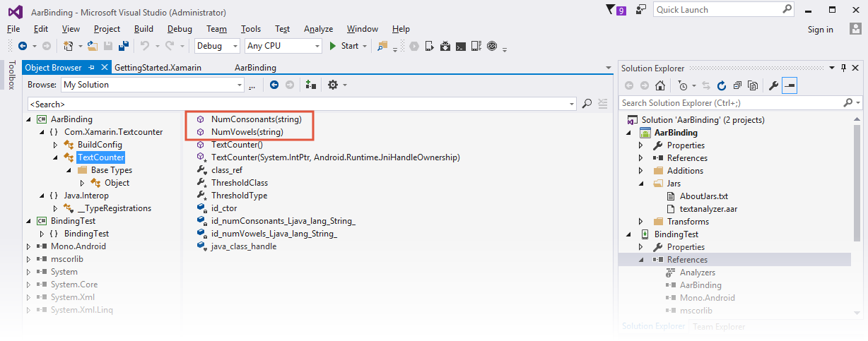Expand the Transforms folder in Solution Explorer

641,222
